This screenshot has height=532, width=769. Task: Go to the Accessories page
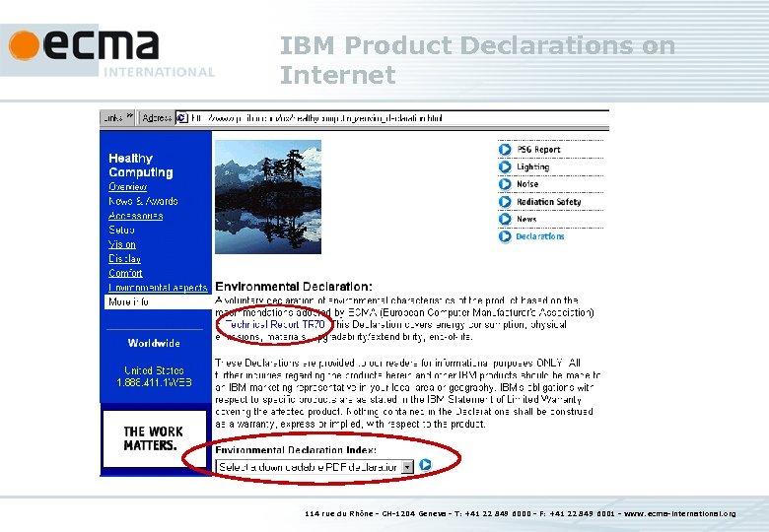tap(135, 216)
